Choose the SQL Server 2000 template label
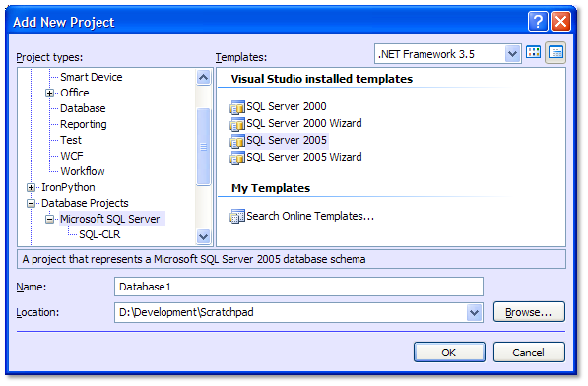The height and width of the screenshot is (386, 588). 287,106
